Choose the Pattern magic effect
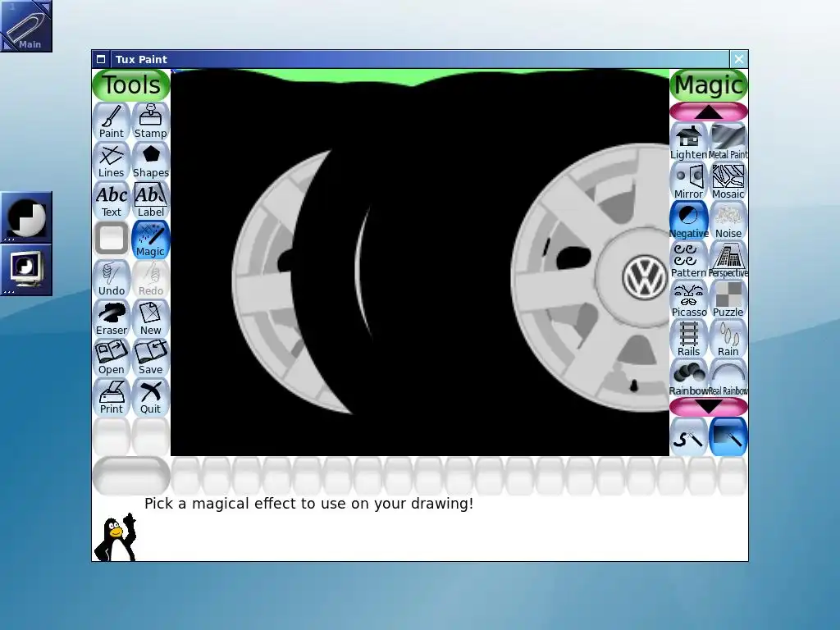Viewport: 840px width, 630px height. [688, 260]
